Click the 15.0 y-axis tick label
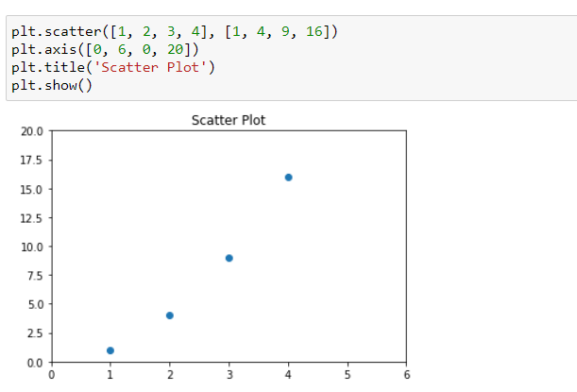 (32, 189)
